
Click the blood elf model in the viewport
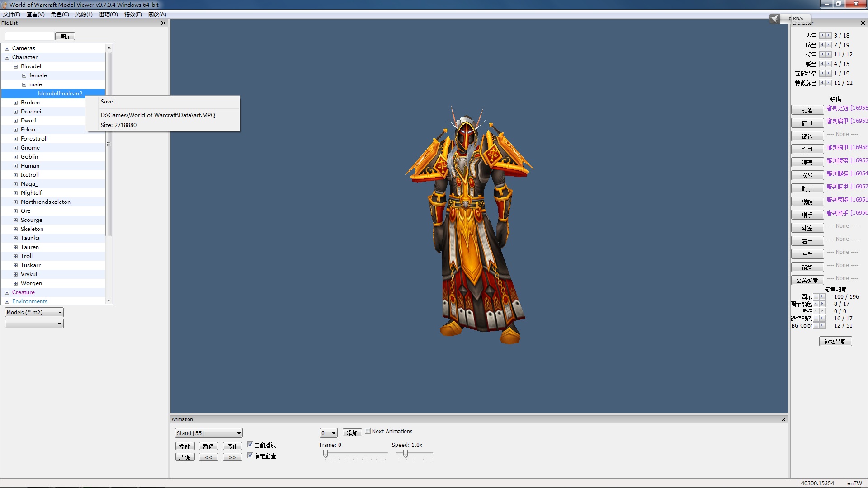470,226
